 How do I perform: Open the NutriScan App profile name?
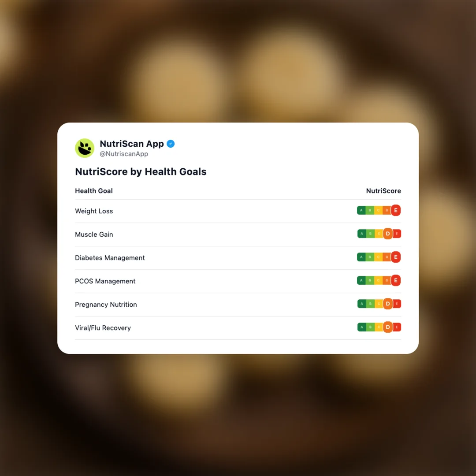[132, 144]
